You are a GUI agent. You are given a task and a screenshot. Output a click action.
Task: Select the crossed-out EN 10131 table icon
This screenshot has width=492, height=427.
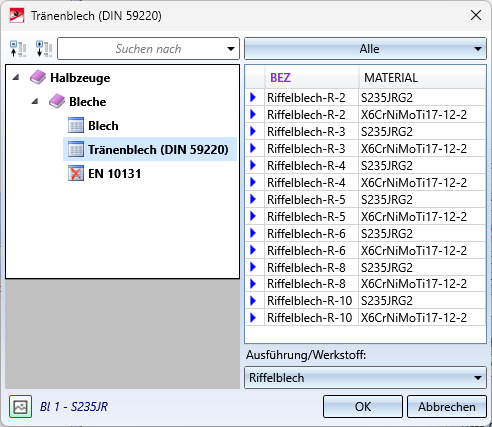[76, 173]
